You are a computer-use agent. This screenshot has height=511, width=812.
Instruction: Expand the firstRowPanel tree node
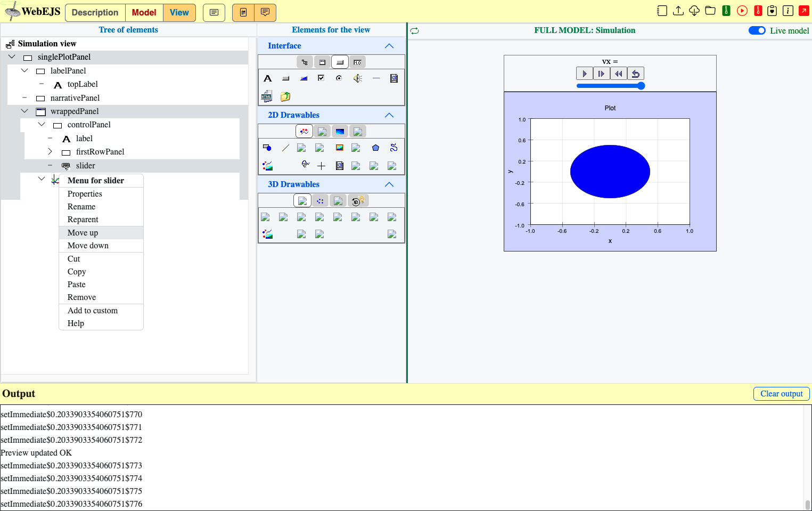click(x=50, y=151)
